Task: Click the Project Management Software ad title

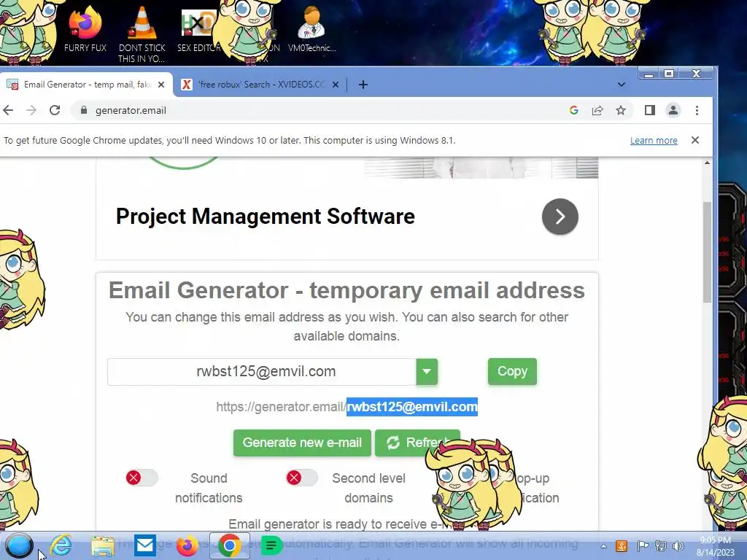Action: [266, 217]
